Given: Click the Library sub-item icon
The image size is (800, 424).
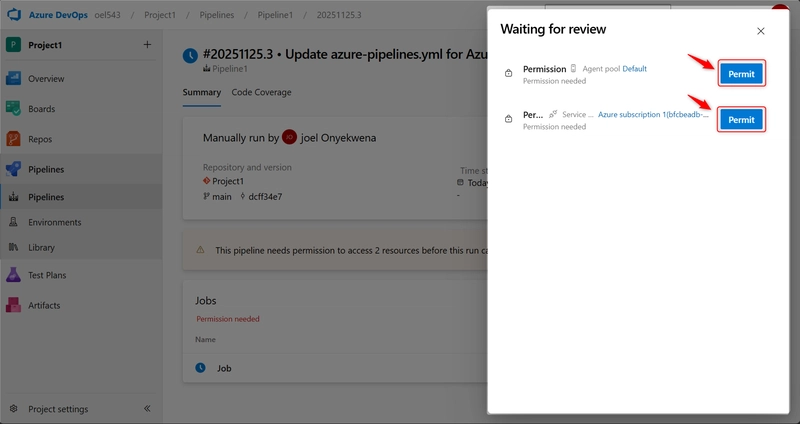Looking at the screenshot, I should (x=14, y=247).
